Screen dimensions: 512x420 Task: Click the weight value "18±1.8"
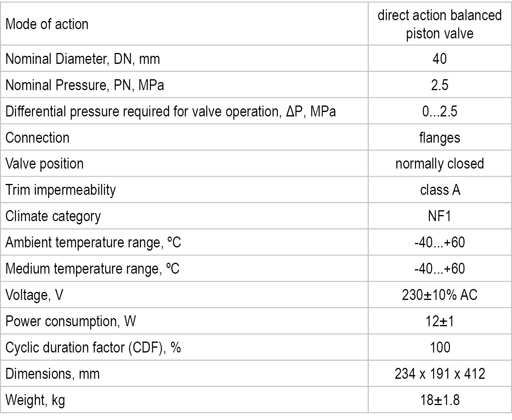[440, 400]
